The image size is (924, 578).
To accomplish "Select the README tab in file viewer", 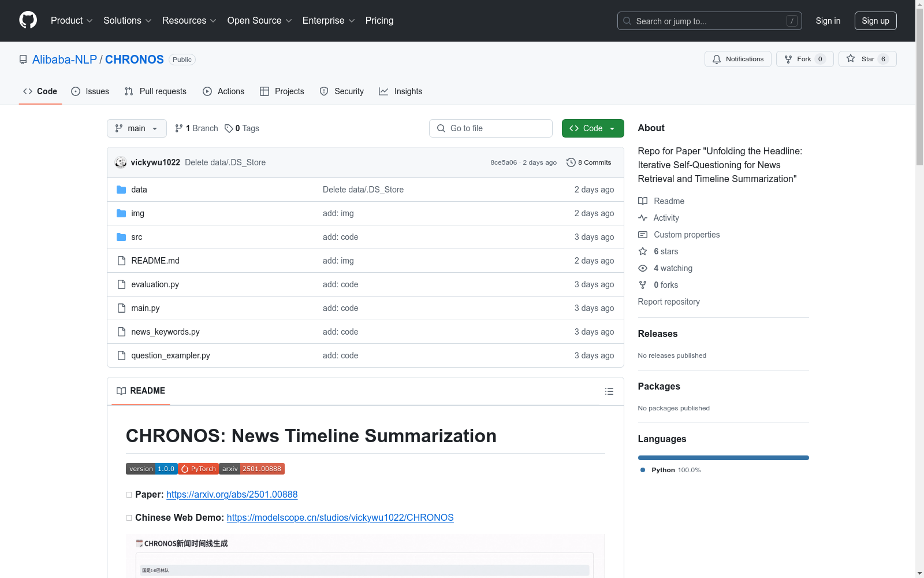I will tap(141, 391).
